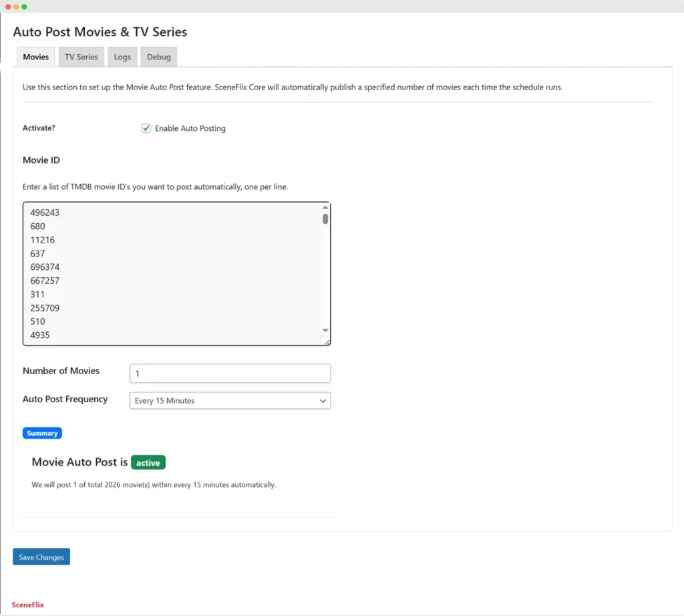Open the Debug tab
Image resolution: width=684 pixels, height=616 pixels.
[x=159, y=57]
